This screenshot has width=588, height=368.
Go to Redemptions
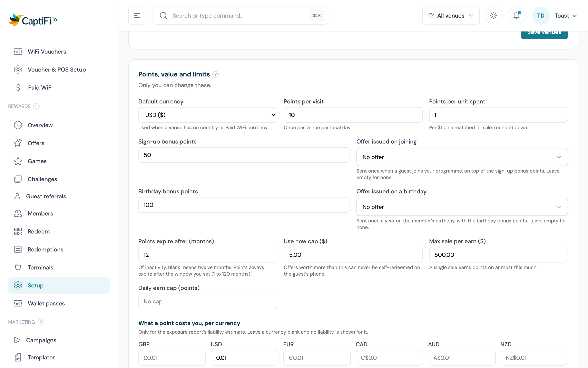click(x=59, y=249)
